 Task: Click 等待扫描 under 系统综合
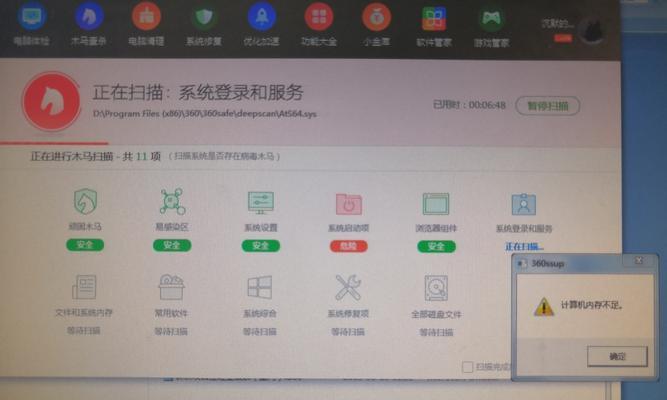click(259, 331)
